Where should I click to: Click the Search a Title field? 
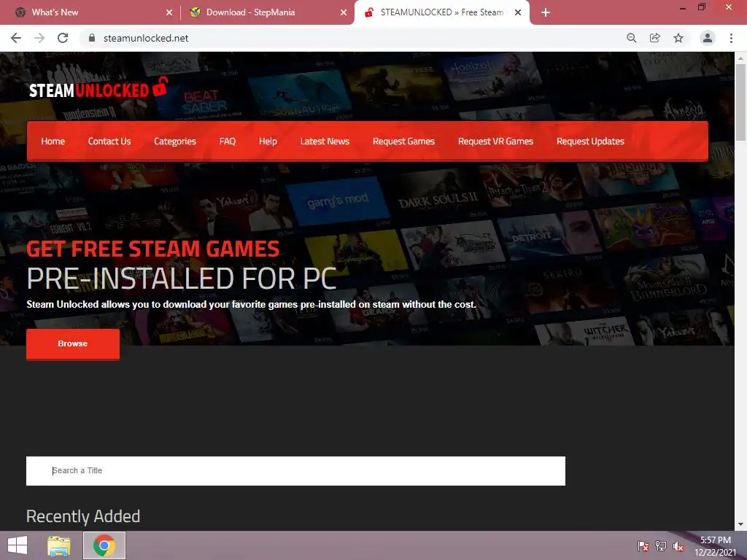click(296, 471)
